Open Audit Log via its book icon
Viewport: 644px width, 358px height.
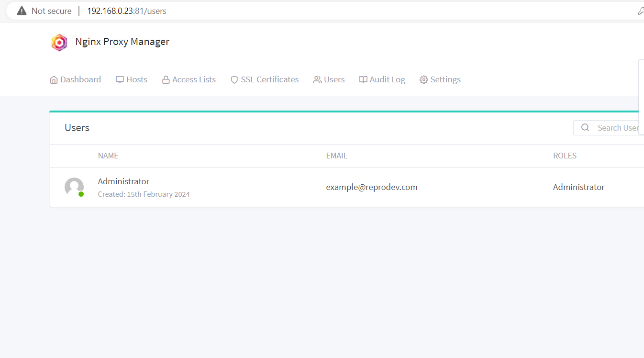tap(364, 79)
